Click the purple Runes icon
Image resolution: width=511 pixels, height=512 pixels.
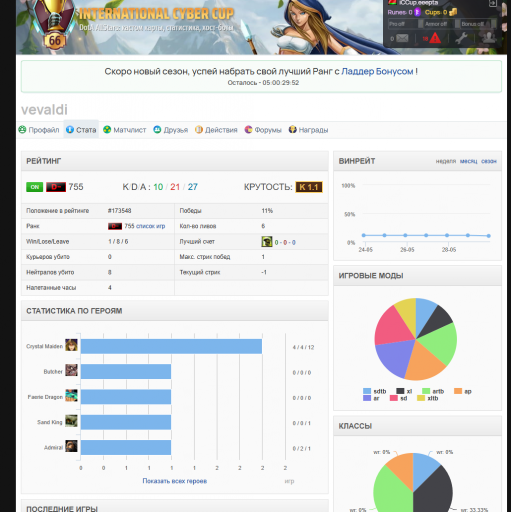point(417,12)
